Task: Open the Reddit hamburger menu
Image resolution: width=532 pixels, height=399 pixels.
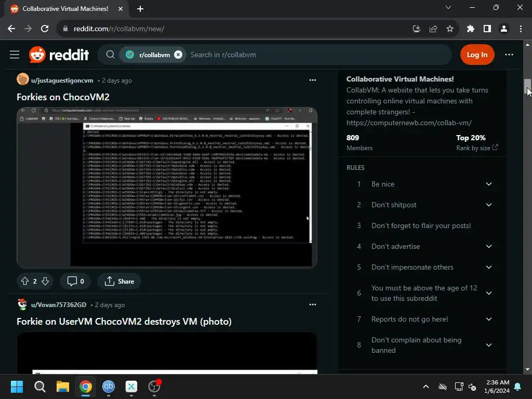Action: [14, 55]
